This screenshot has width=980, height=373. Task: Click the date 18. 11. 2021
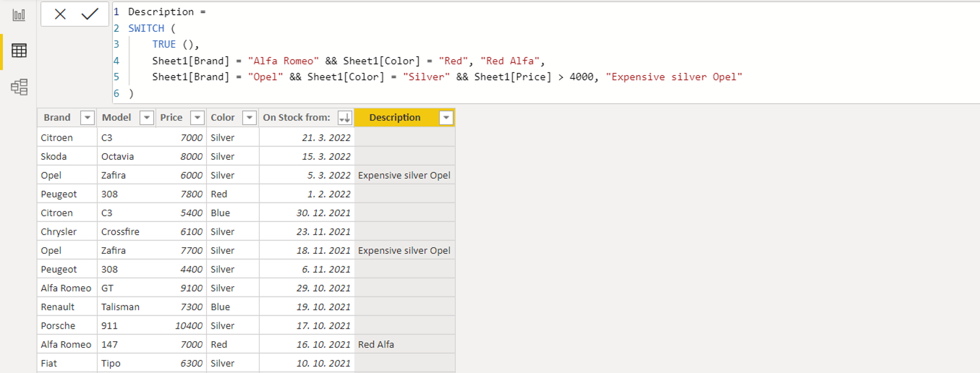click(x=306, y=250)
